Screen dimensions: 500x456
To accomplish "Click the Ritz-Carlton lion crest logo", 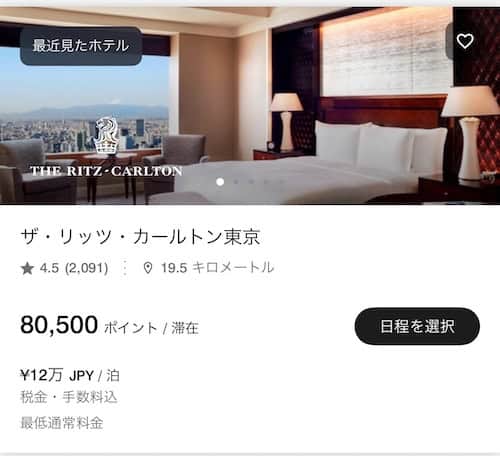I will click(106, 137).
